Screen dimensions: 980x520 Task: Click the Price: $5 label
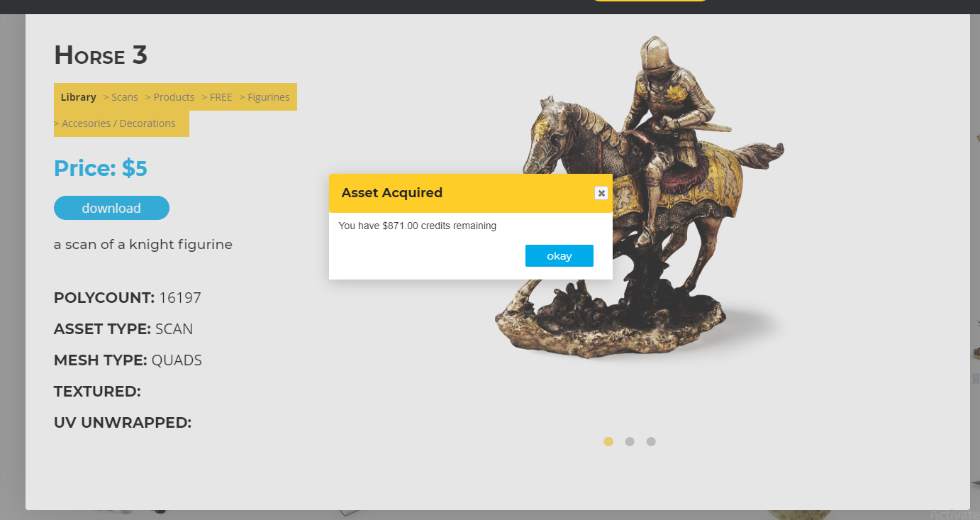pos(101,168)
